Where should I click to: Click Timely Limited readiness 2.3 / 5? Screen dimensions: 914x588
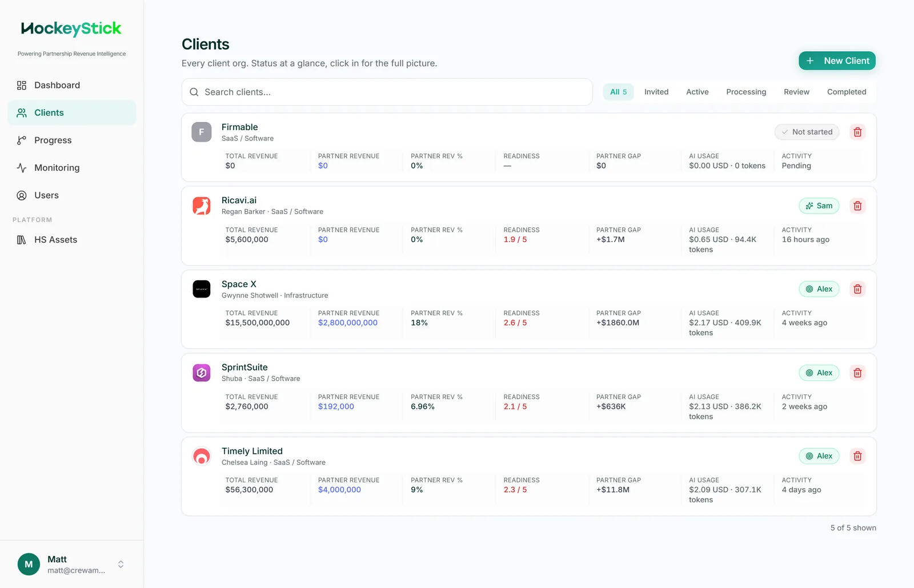[515, 490]
